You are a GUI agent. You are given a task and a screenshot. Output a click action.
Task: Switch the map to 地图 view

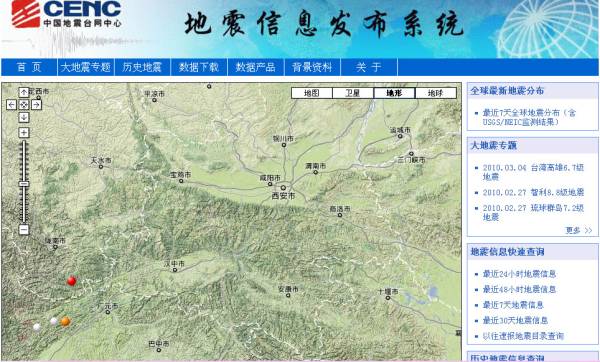311,93
